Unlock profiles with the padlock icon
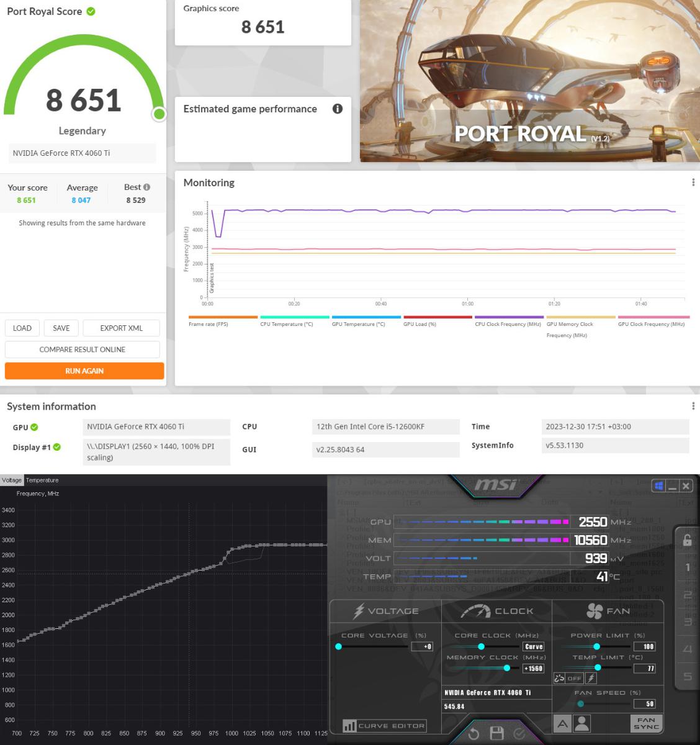 coord(687,540)
